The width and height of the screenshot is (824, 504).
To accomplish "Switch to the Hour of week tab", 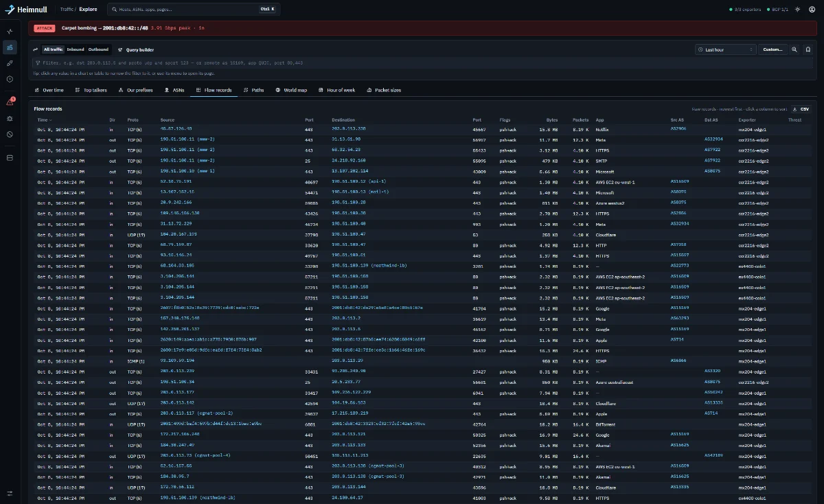I will [337, 90].
